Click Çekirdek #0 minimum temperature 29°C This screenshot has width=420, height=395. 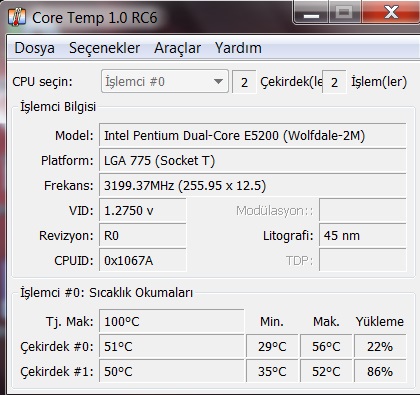click(x=272, y=347)
